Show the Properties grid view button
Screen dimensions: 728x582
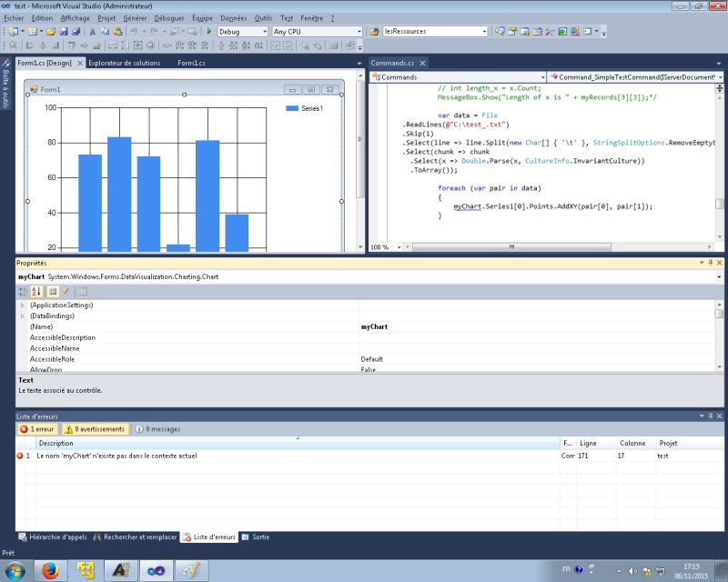pyautogui.click(x=53, y=291)
